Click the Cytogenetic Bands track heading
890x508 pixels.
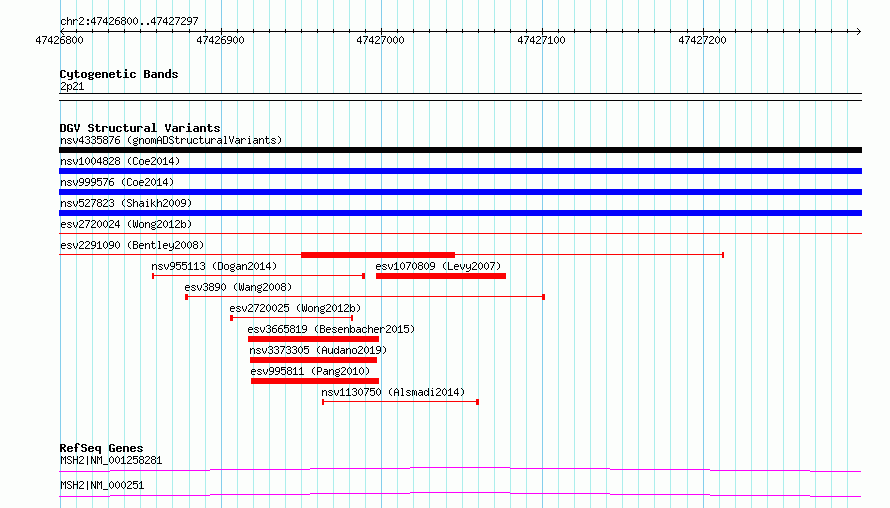(x=119, y=74)
